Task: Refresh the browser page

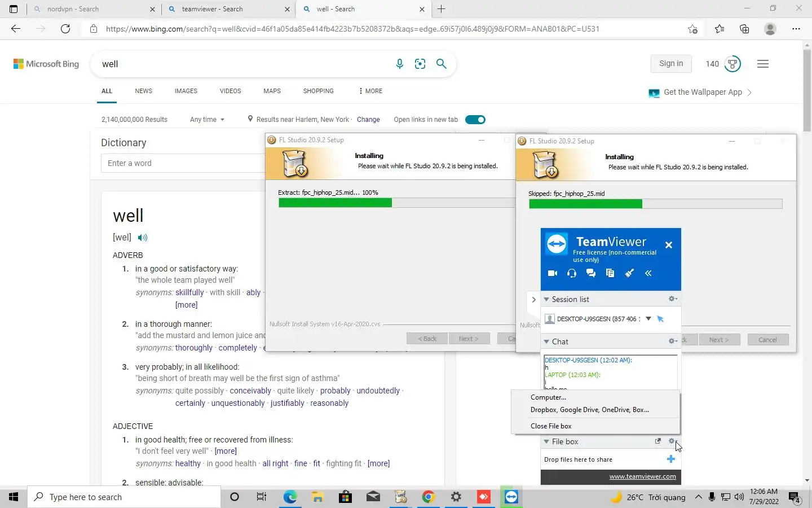Action: (x=65, y=29)
